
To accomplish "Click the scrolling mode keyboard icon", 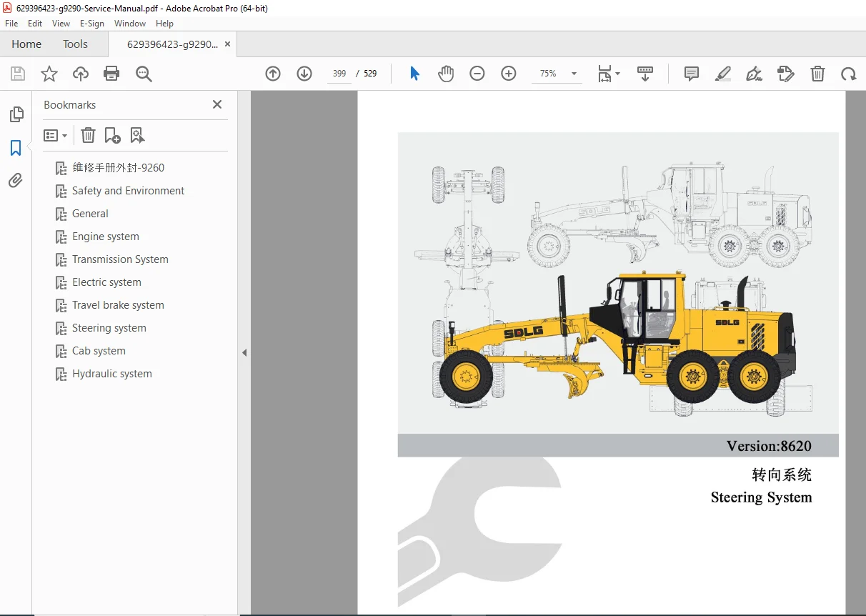I will click(x=645, y=74).
